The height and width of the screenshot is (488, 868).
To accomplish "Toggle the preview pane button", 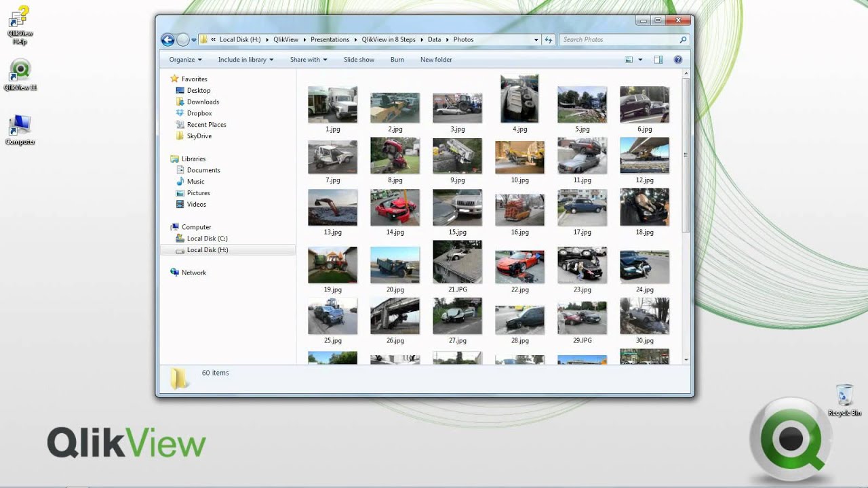I will click(x=658, y=60).
